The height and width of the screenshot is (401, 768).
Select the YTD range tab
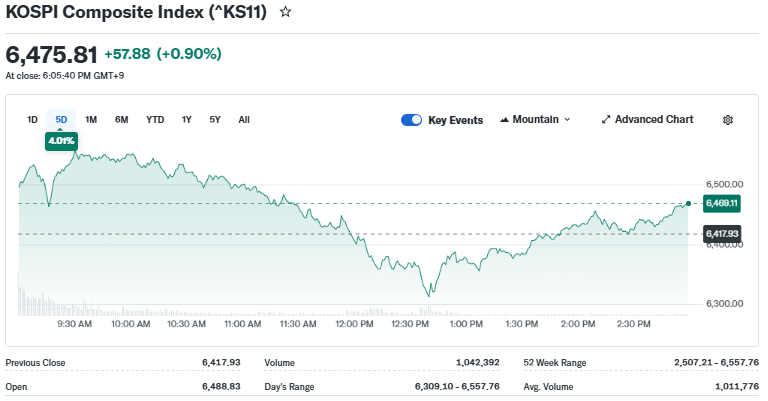[155, 119]
